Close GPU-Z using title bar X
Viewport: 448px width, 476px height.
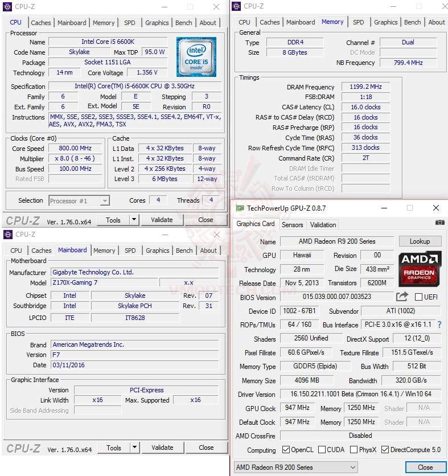click(436, 208)
